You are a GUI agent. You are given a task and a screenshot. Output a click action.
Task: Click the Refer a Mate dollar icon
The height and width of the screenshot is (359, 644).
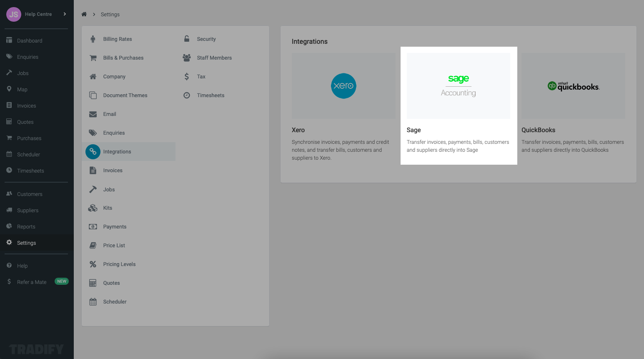pyautogui.click(x=9, y=281)
